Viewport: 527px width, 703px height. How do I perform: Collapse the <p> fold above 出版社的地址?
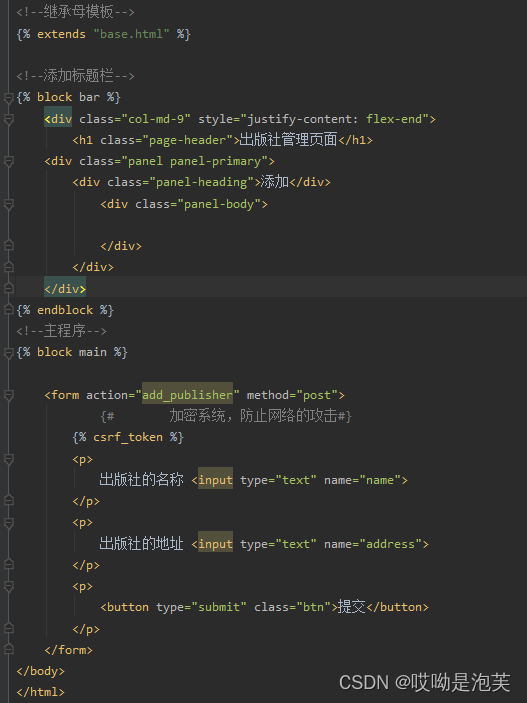(x=9, y=523)
